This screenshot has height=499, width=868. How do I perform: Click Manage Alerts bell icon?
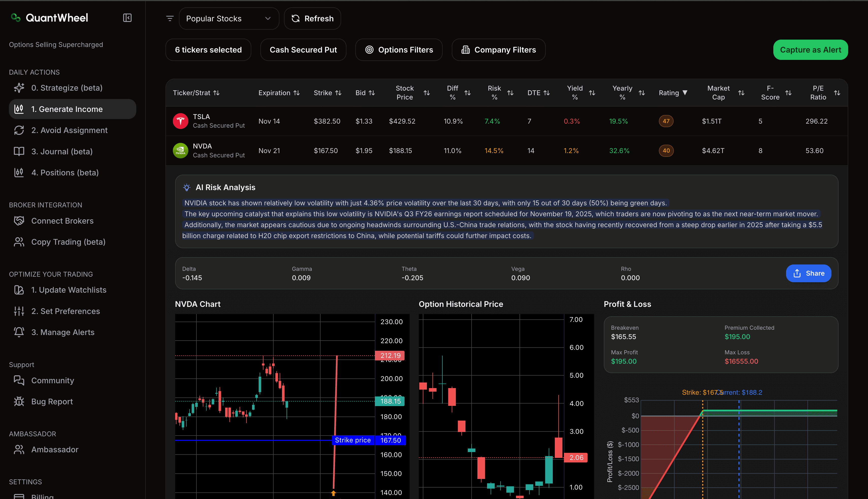[x=19, y=332]
